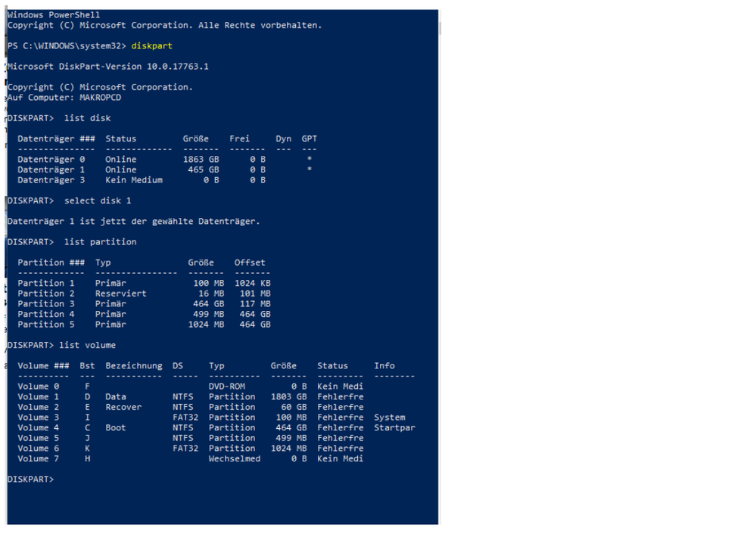
Task: Click the 'Microsoft DiskPart-Version 10.0.17763.1' line
Action: coord(108,67)
